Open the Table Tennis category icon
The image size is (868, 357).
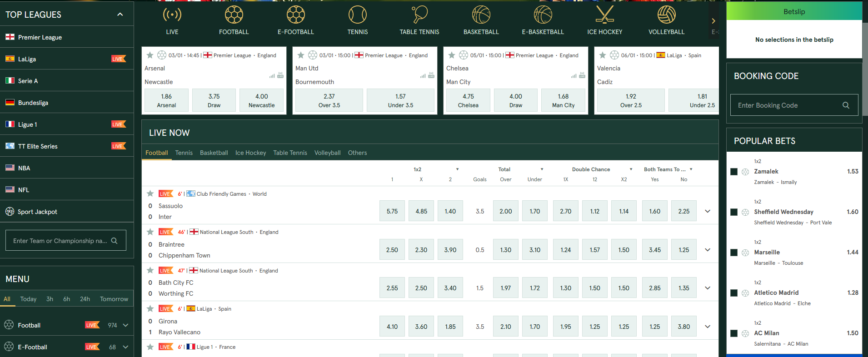point(419,15)
